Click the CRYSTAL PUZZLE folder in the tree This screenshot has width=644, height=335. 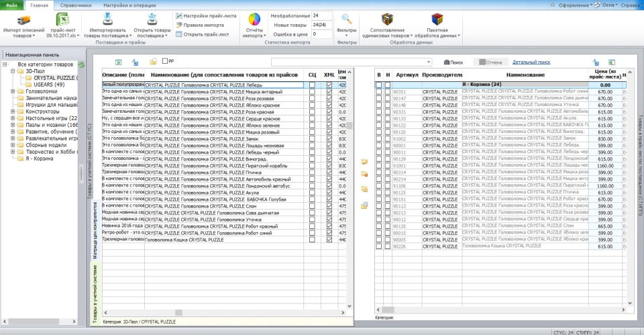coord(50,78)
